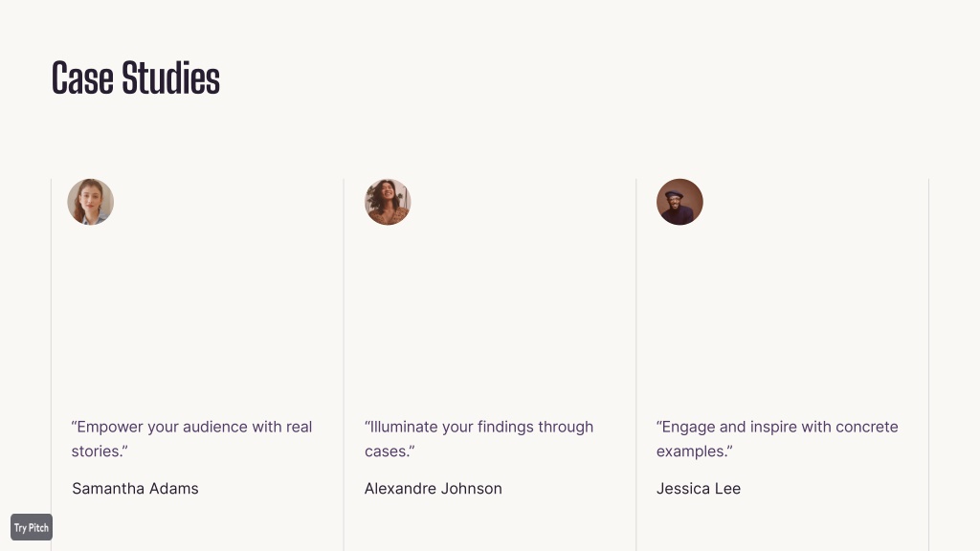
Task: Click the word stories in Samantha's quote
Action: coord(97,452)
